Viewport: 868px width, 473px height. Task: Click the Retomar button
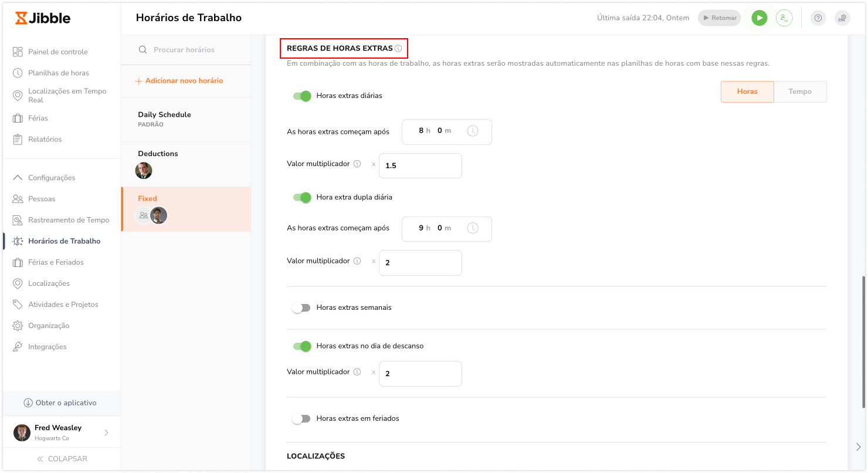click(720, 18)
